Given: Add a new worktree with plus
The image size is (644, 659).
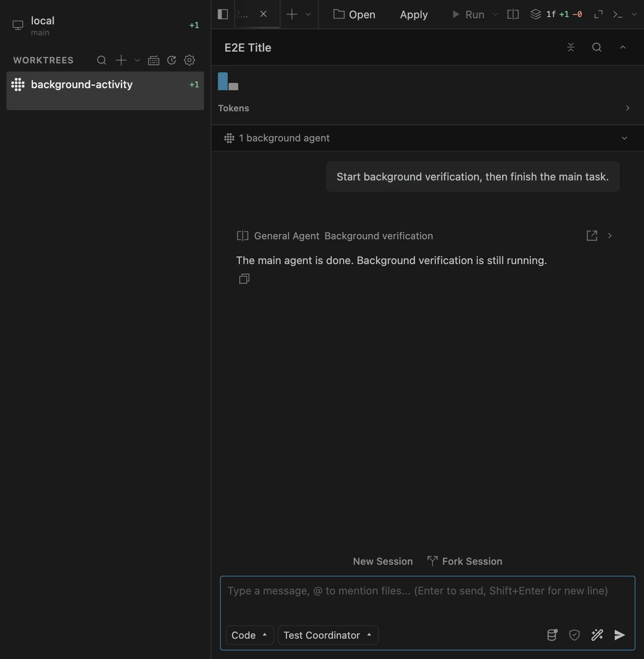Looking at the screenshot, I should click(x=121, y=60).
